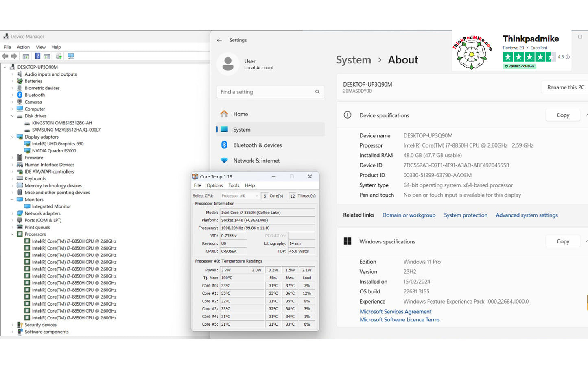Viewport: 588px width, 369px height.
Task: Select the Integrated Monitor entry
Action: tap(51, 206)
